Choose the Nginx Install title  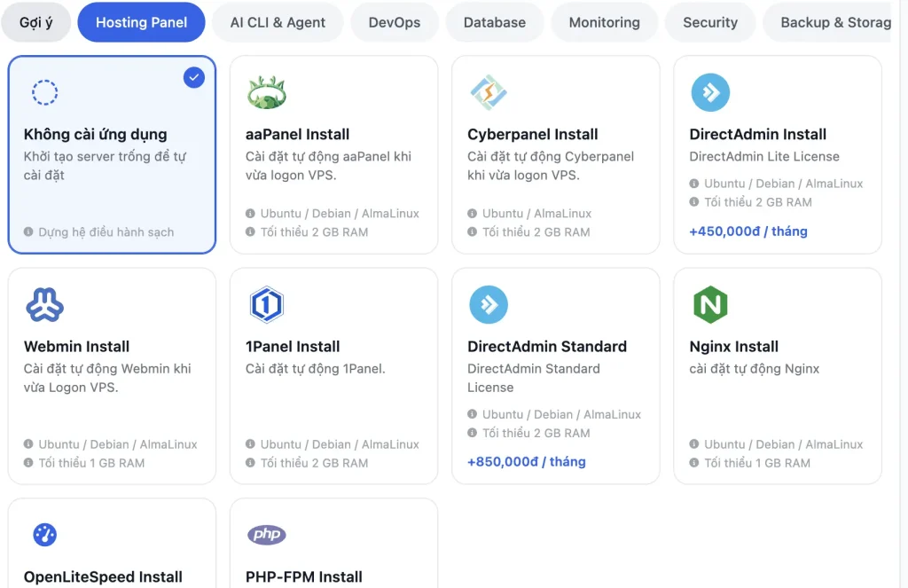coord(733,347)
